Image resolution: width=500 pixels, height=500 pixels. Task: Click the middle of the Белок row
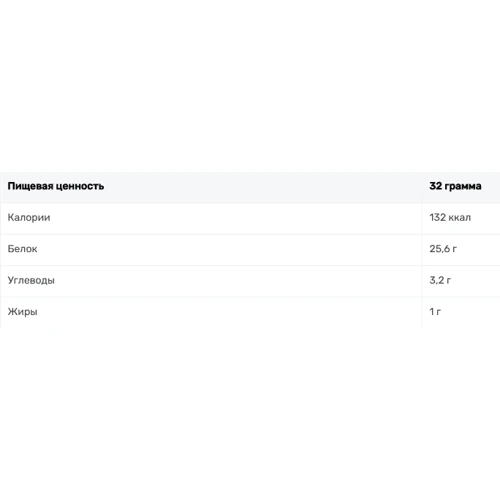click(x=250, y=250)
